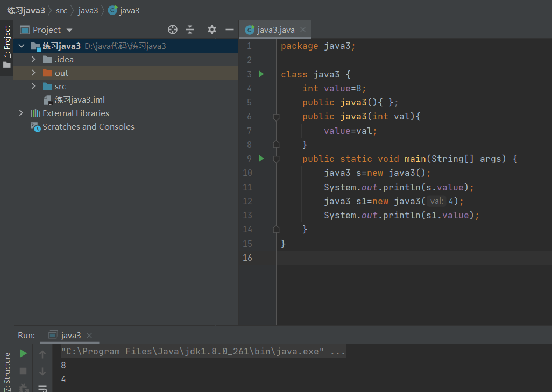Expand the out folder

coord(33,73)
